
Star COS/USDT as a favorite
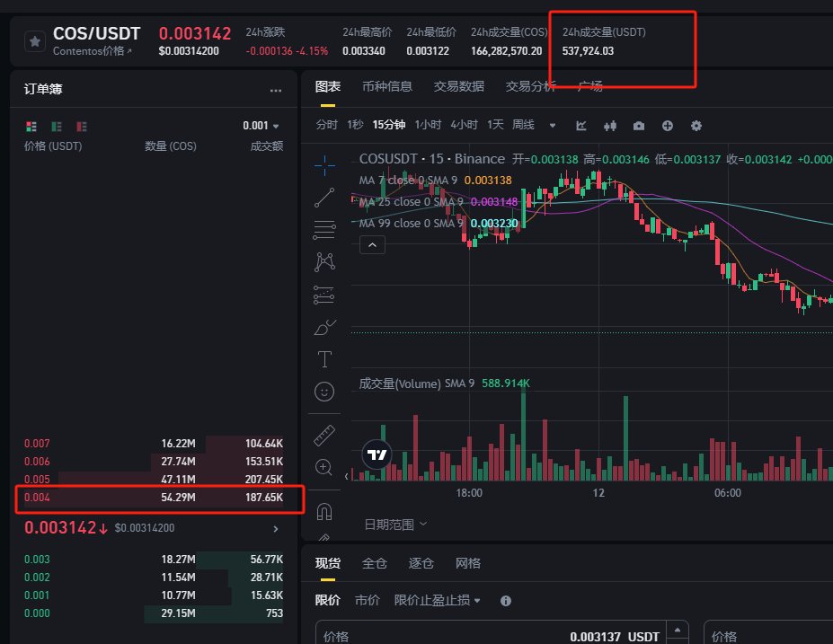pyautogui.click(x=35, y=41)
